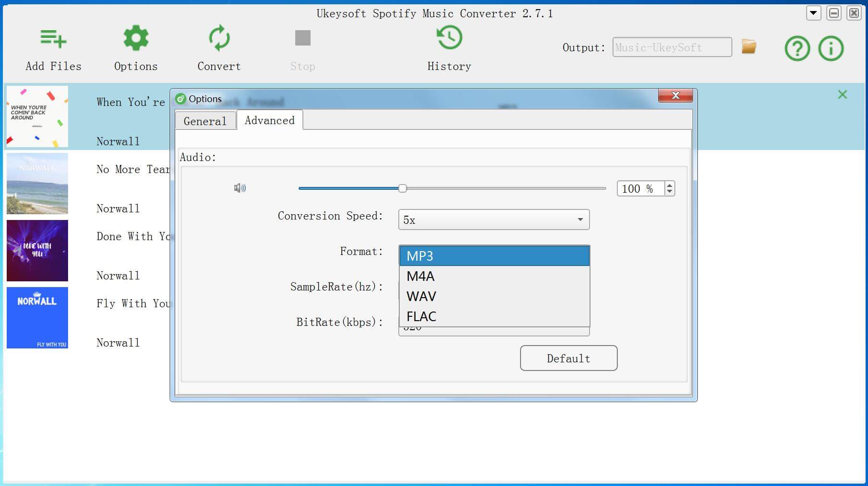Choose M4A from the format list
This screenshot has width=868, height=486.
pos(494,276)
